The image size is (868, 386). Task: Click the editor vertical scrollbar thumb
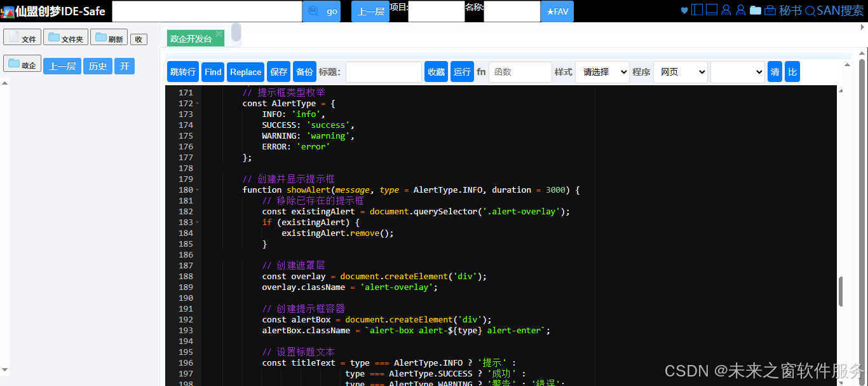click(841, 291)
